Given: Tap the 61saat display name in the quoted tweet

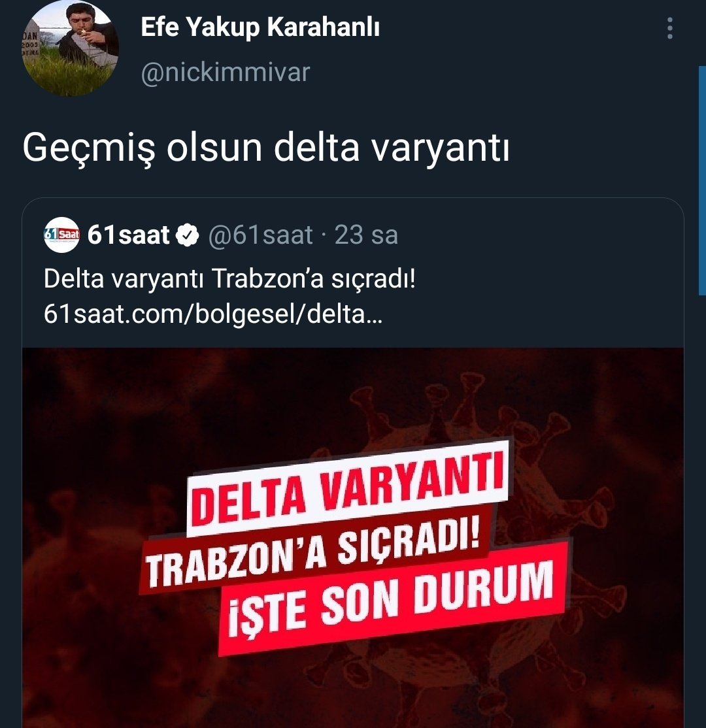Looking at the screenshot, I should coord(129,235).
